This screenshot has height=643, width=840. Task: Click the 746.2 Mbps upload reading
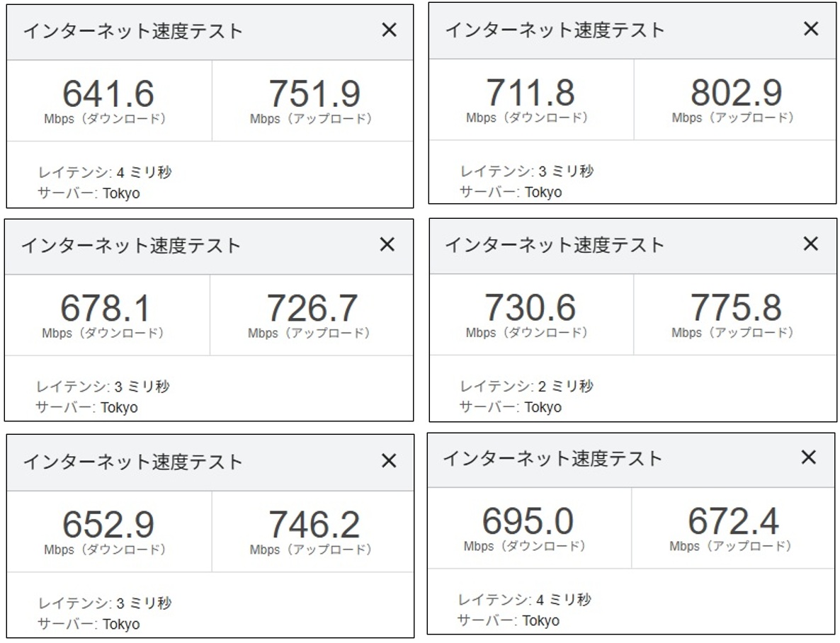tap(314, 525)
